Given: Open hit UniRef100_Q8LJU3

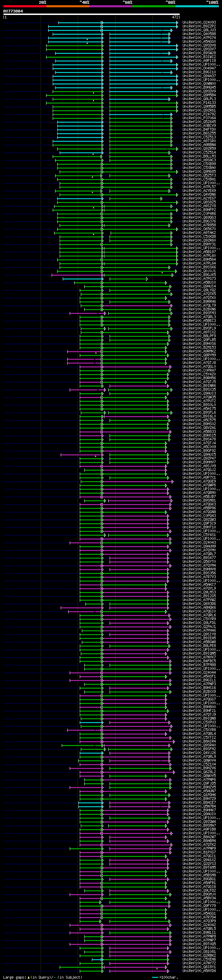Looking at the screenshot, I should [x=199, y=30].
